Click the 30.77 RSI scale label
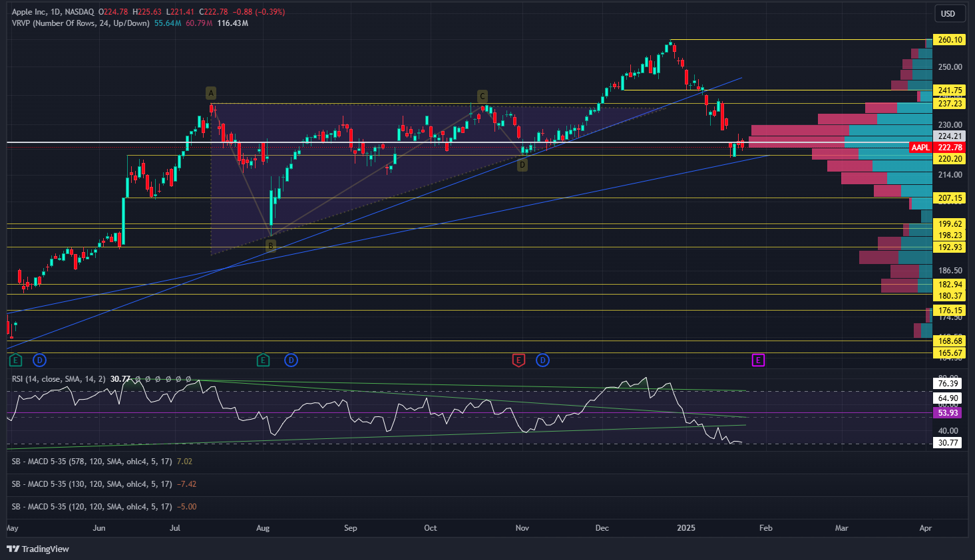This screenshot has height=560, width=975. coord(948,443)
